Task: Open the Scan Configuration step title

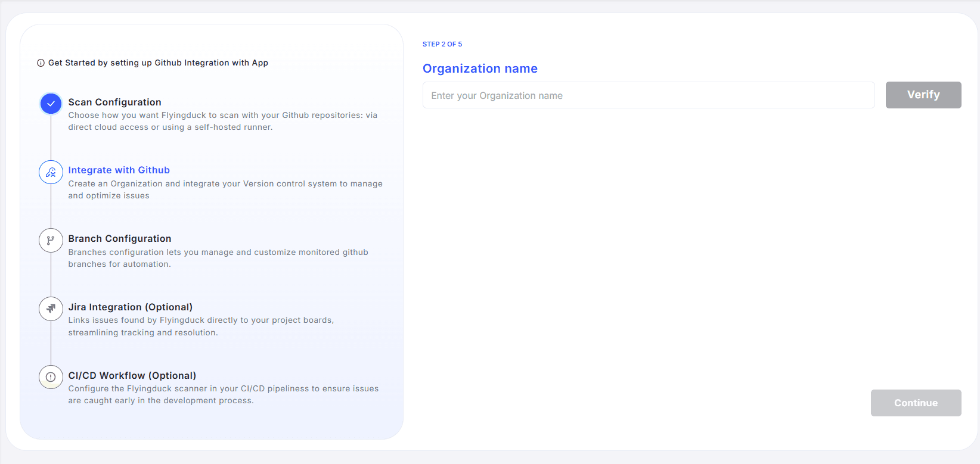Action: 114,102
